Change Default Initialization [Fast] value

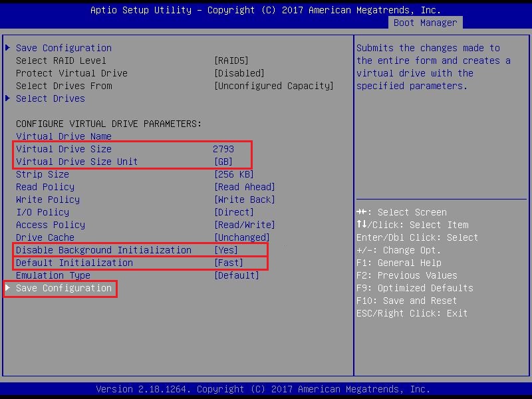pyautogui.click(x=228, y=263)
